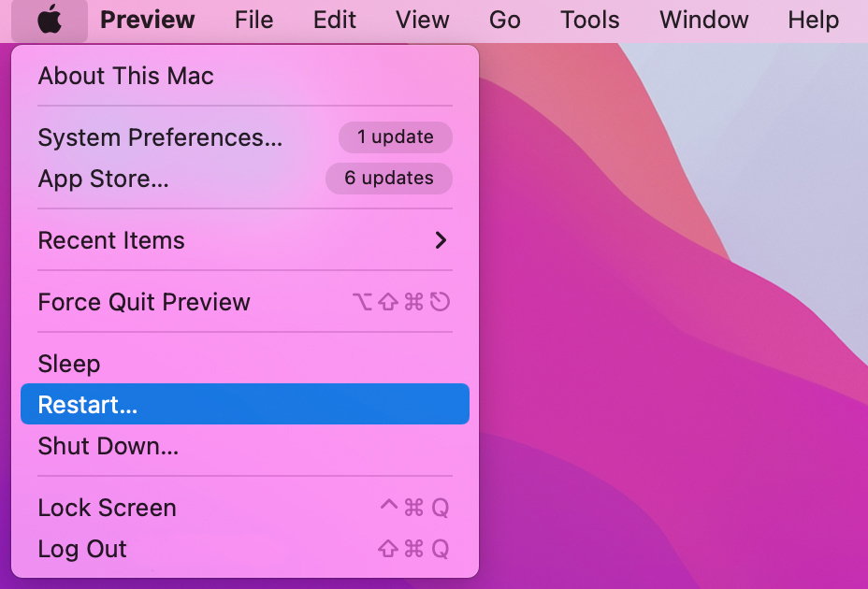Click the Recent Items chevron arrow

tap(440, 240)
